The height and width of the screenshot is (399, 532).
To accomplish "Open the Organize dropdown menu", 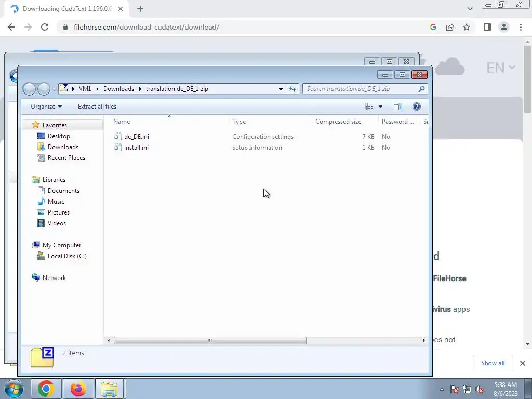I will [x=46, y=107].
